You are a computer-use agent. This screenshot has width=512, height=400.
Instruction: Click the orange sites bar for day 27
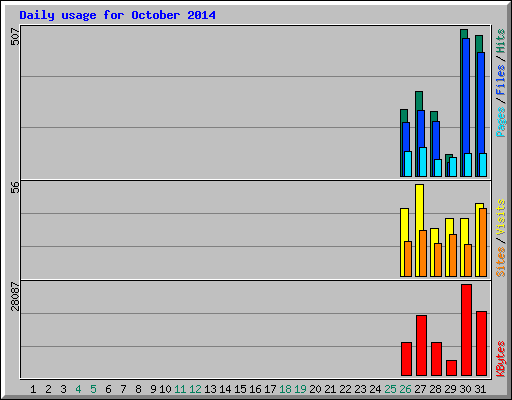[x=423, y=253]
